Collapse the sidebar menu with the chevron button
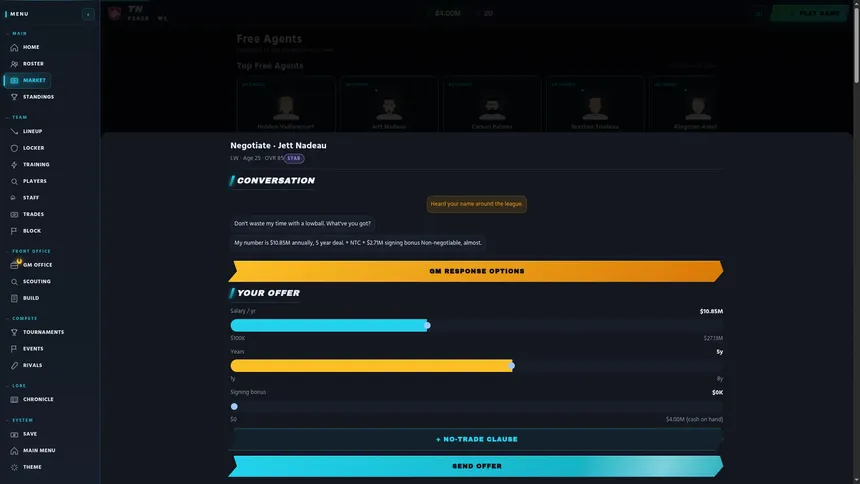Viewport: 860px width, 484px height. 88,14
